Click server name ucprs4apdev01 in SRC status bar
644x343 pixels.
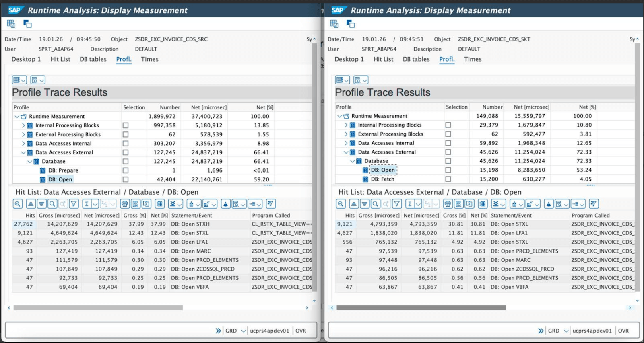269,331
